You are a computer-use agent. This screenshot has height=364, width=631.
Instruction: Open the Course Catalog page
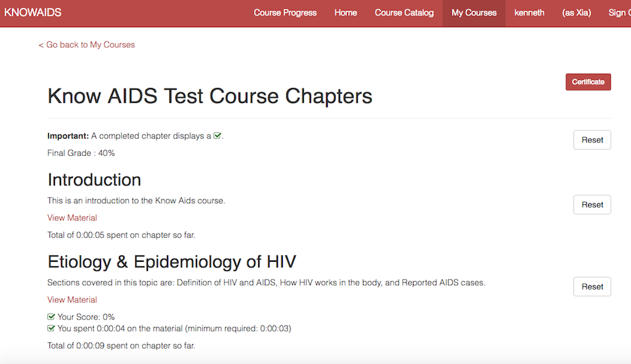pos(404,13)
